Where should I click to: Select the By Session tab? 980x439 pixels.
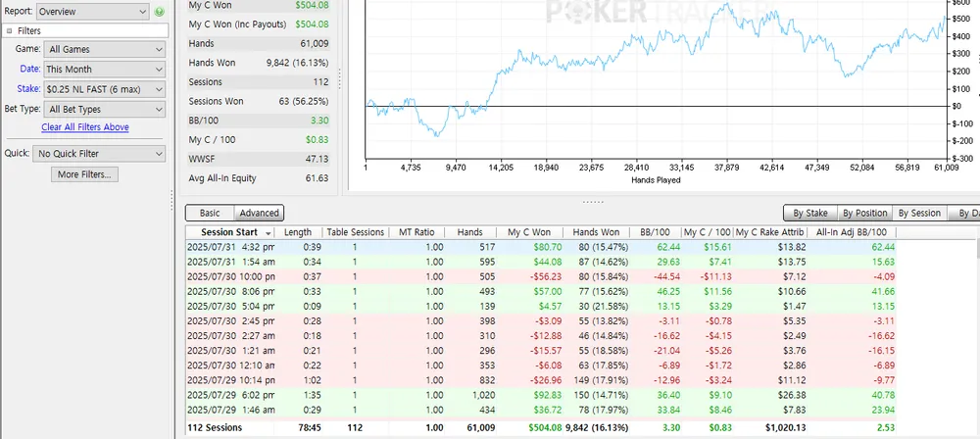(919, 213)
